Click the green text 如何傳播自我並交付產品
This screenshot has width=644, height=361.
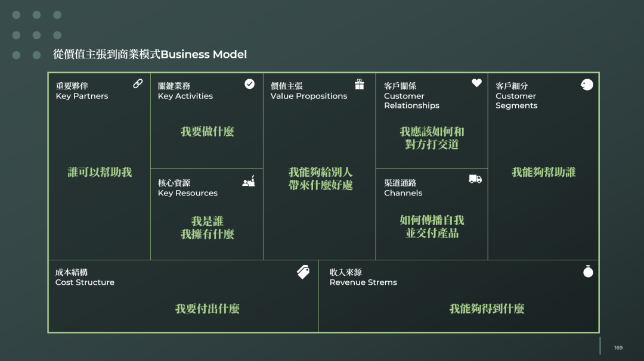(x=432, y=226)
